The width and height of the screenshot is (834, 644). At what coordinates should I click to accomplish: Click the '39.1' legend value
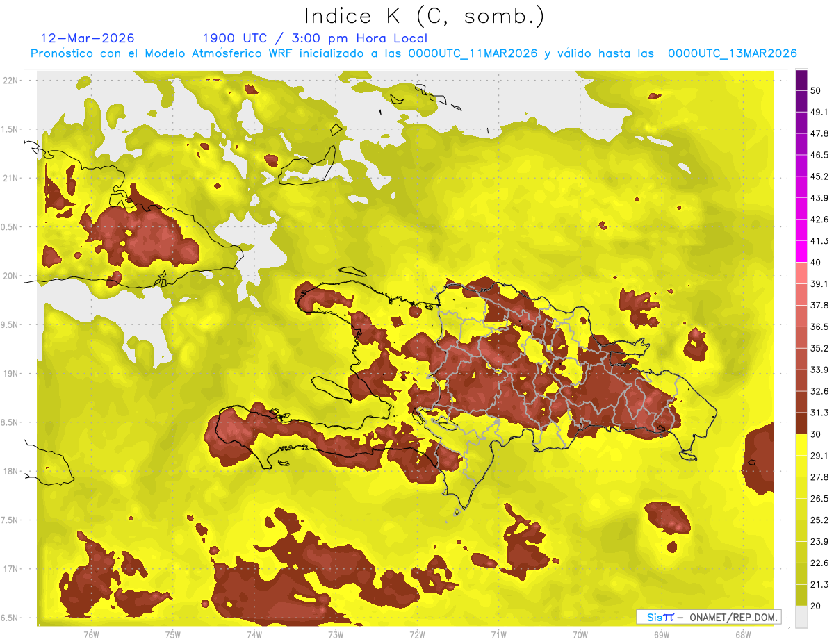(819, 283)
